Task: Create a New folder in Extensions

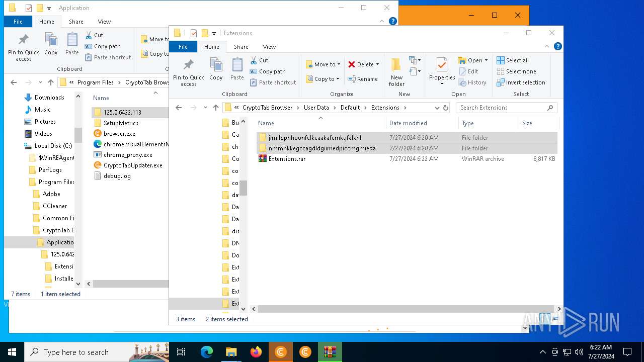Action: point(396,72)
